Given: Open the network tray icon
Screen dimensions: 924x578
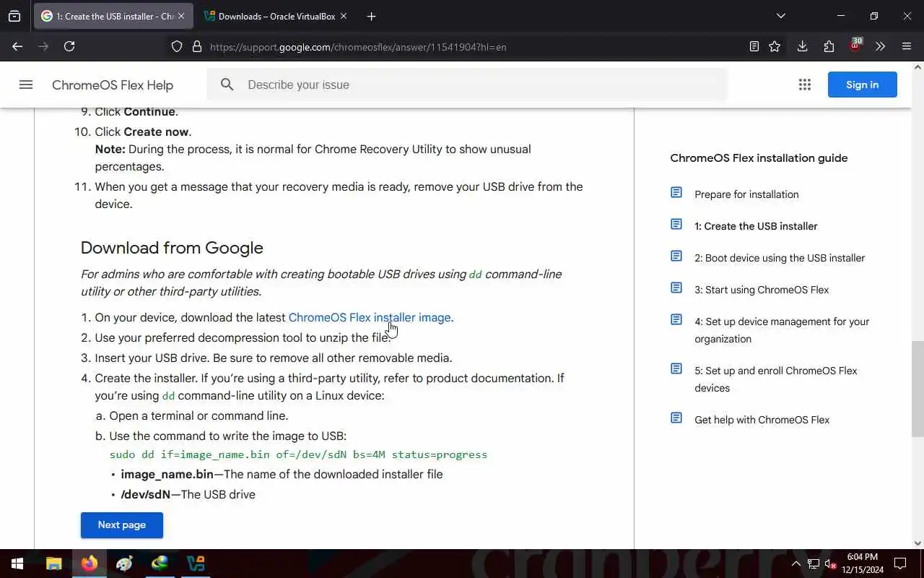Looking at the screenshot, I should (x=814, y=564).
